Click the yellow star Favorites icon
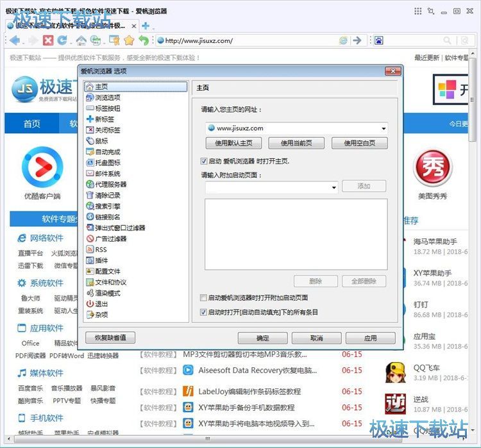The height and width of the screenshot is (448, 481). [129, 40]
